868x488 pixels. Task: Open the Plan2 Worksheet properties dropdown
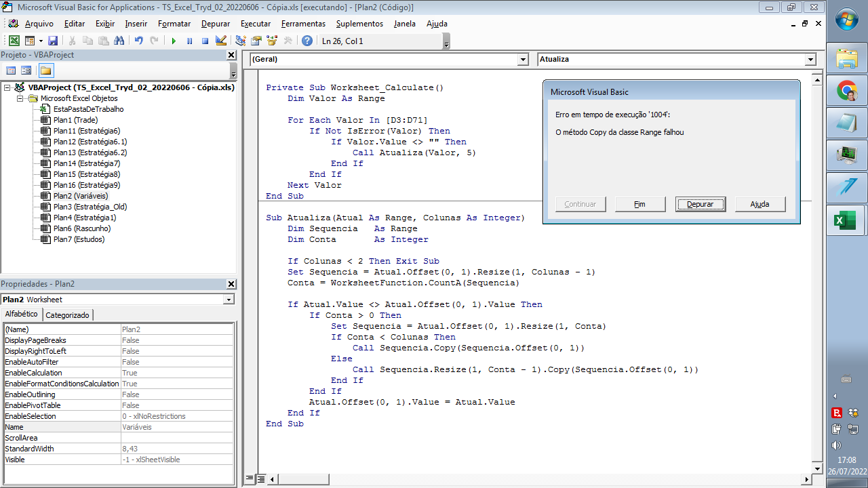click(229, 300)
